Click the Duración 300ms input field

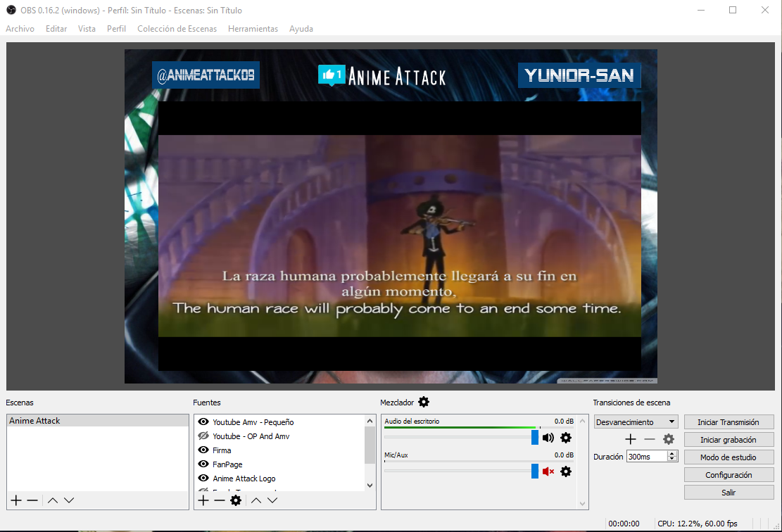(647, 456)
